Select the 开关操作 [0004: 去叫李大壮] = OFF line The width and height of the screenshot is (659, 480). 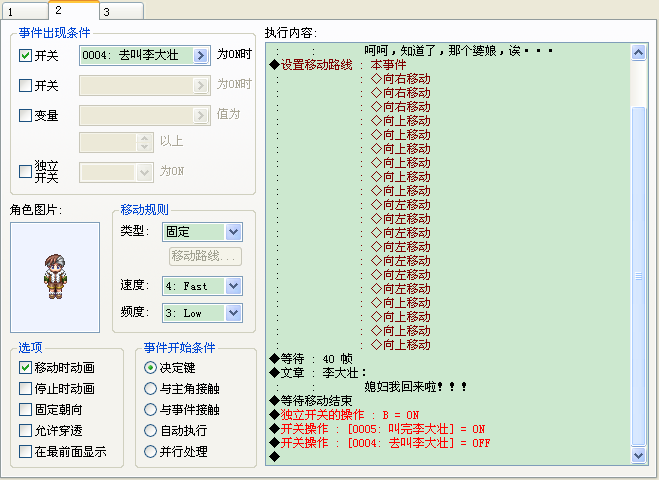coord(448,443)
